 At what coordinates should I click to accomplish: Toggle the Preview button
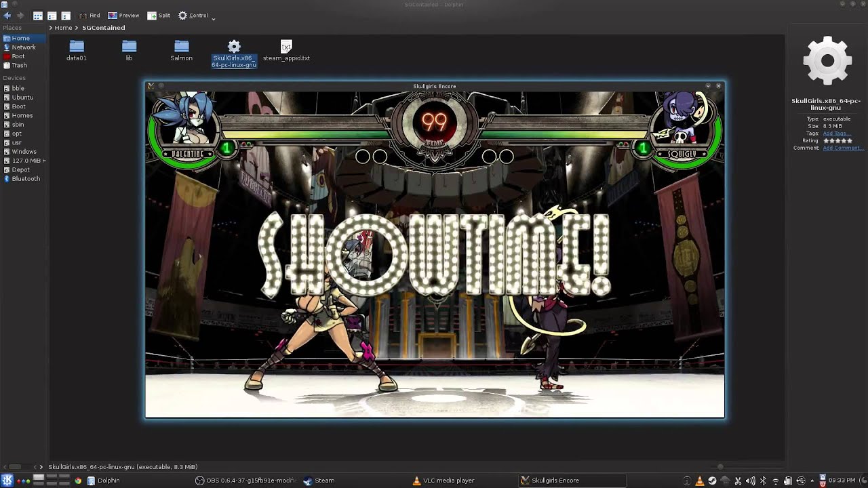123,15
